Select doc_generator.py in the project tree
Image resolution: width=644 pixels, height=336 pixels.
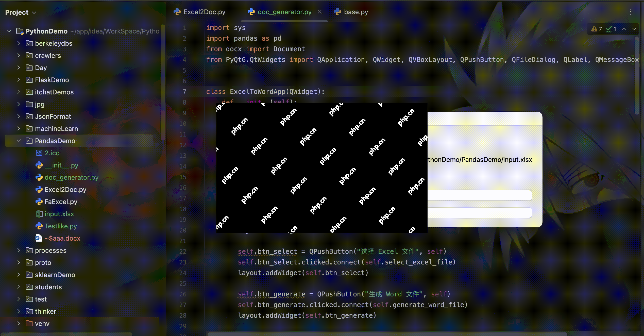tap(72, 177)
